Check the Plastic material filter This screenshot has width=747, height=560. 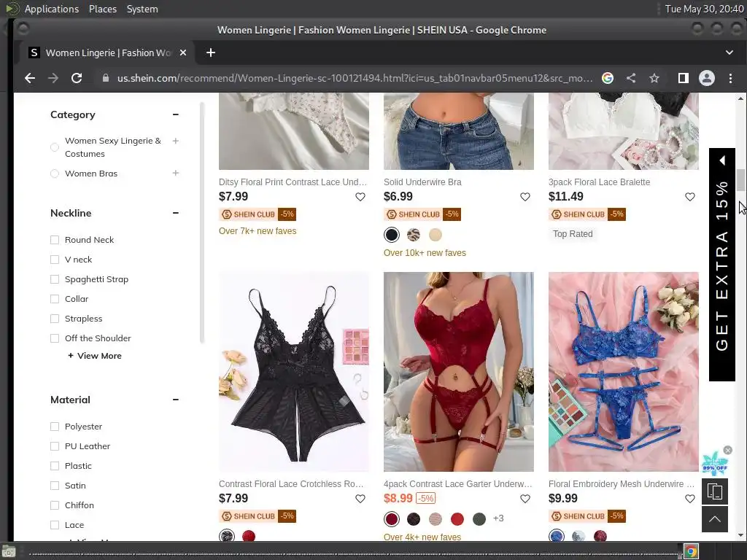point(55,466)
